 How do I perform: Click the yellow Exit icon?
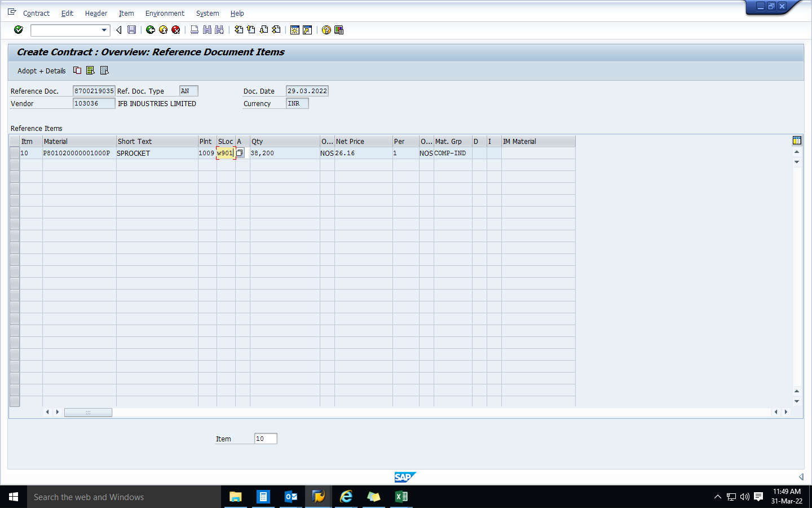[164, 30]
